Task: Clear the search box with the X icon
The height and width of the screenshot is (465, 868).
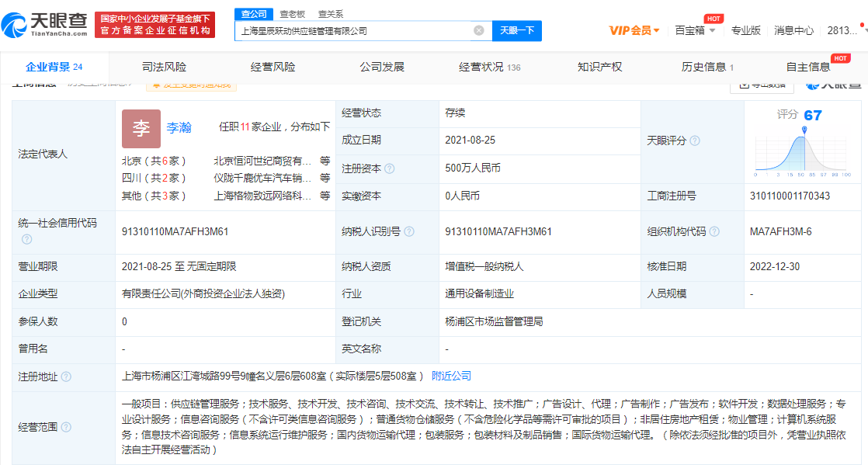Action: 479,31
